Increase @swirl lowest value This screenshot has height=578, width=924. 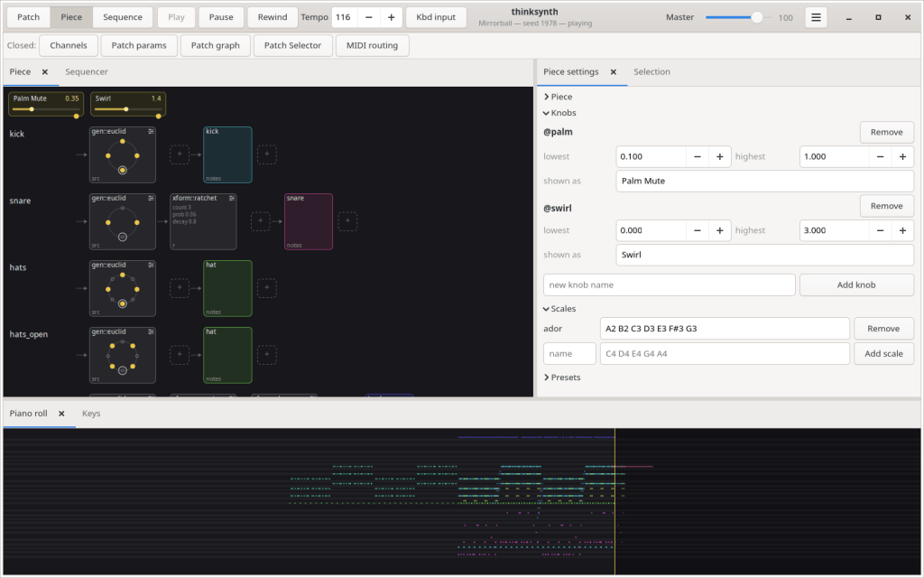pyautogui.click(x=719, y=230)
